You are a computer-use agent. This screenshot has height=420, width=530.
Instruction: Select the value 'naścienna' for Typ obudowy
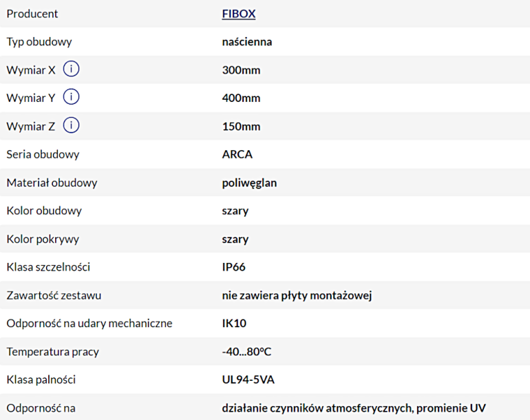click(247, 42)
